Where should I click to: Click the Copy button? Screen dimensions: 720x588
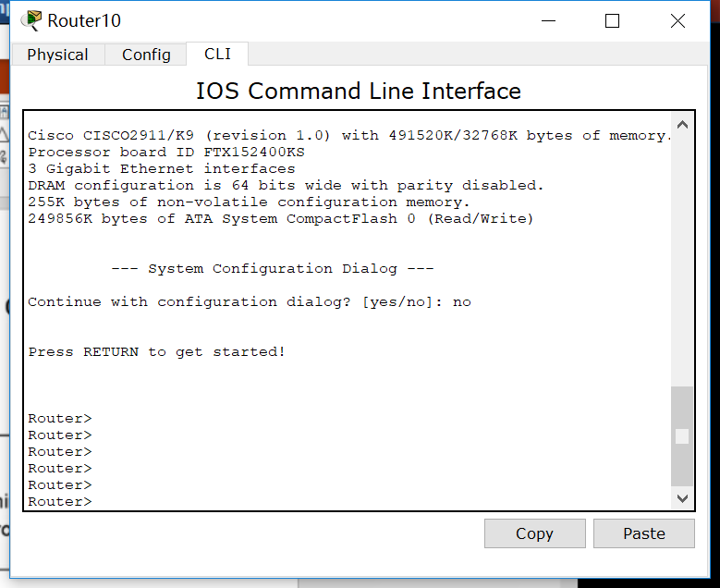tap(534, 533)
